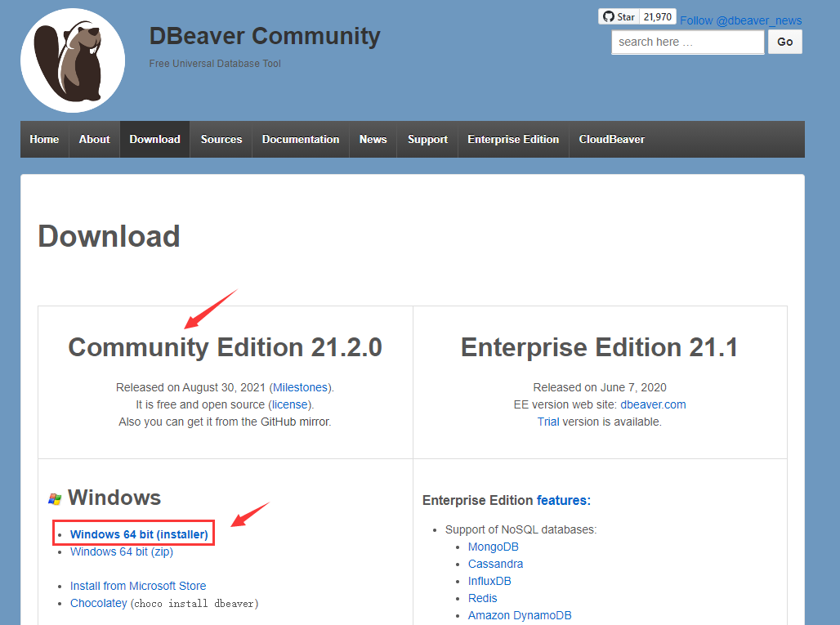Focus the search here input field

click(688, 42)
